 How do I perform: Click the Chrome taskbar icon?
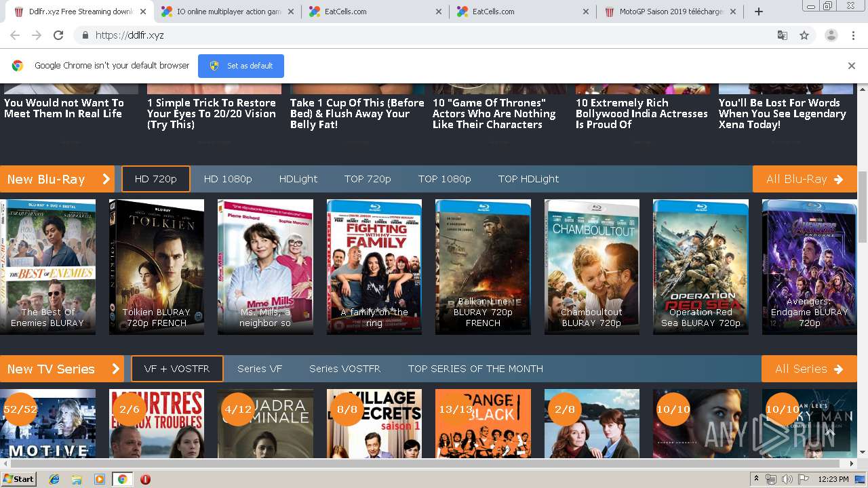click(x=122, y=479)
